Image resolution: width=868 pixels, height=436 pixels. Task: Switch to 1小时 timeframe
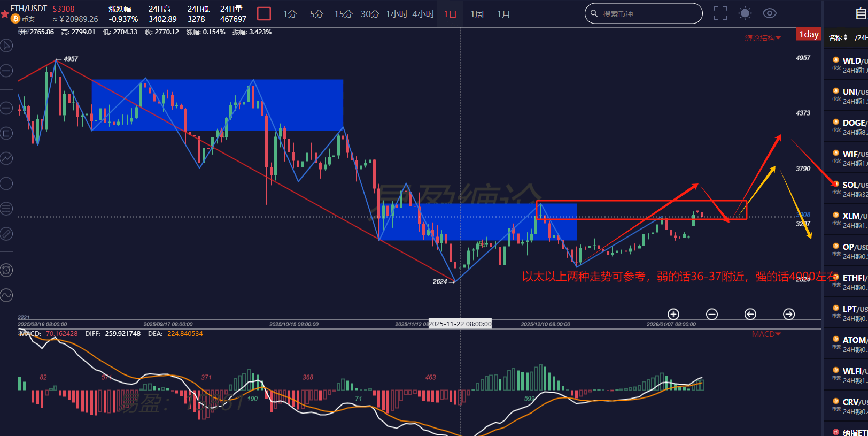(x=397, y=14)
